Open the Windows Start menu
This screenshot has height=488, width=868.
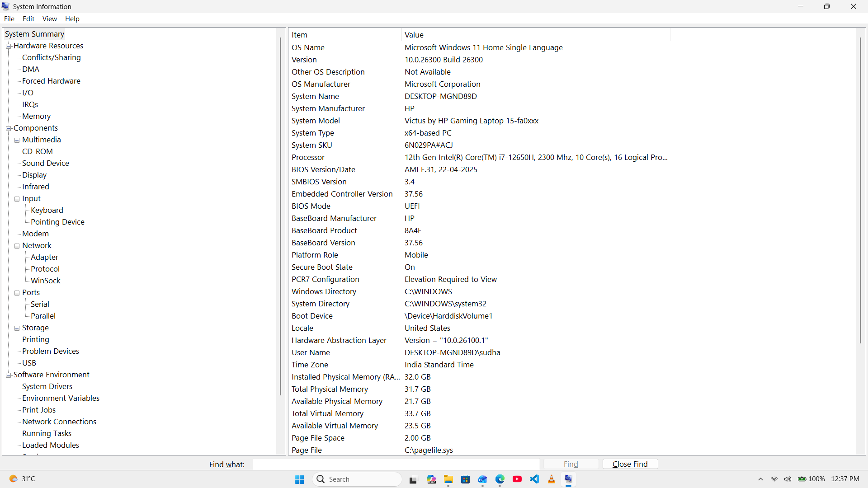pyautogui.click(x=299, y=479)
